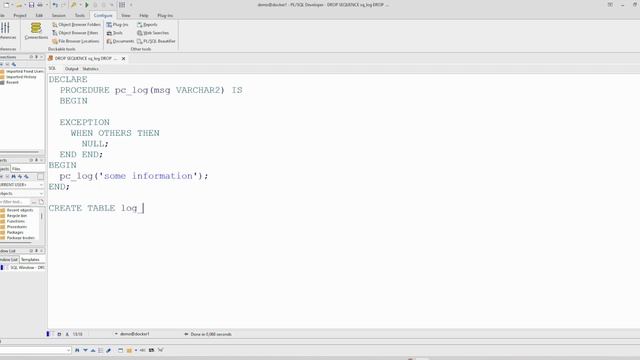Switch to the Files tab in Objects panel

[x=16, y=169]
